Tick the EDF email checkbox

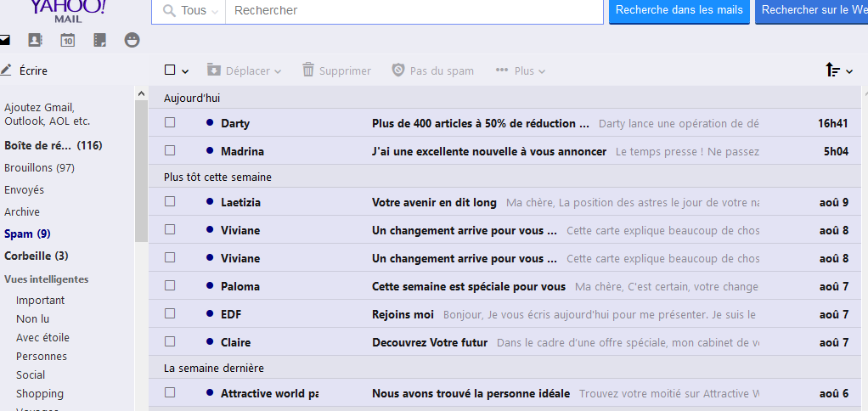tap(170, 313)
